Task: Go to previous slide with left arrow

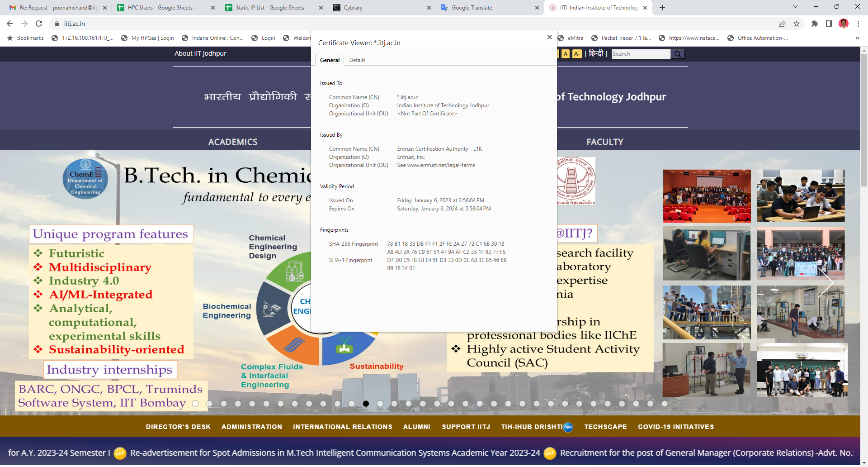Action: (x=33, y=283)
